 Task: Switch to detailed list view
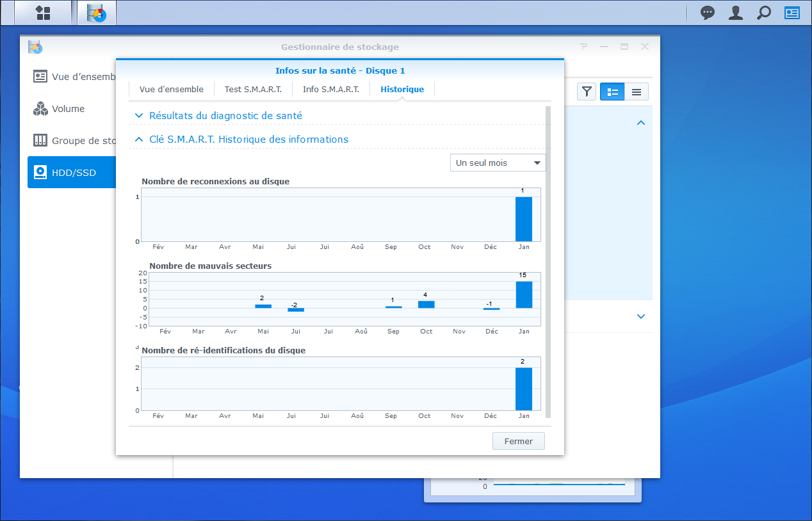point(612,92)
